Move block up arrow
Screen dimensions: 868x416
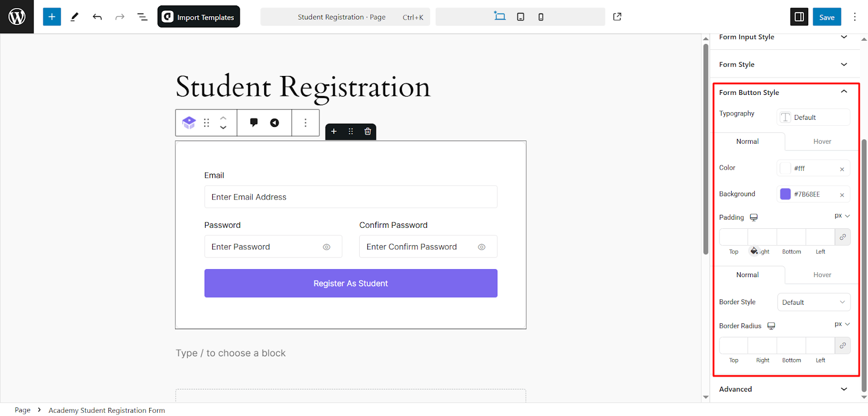(223, 118)
